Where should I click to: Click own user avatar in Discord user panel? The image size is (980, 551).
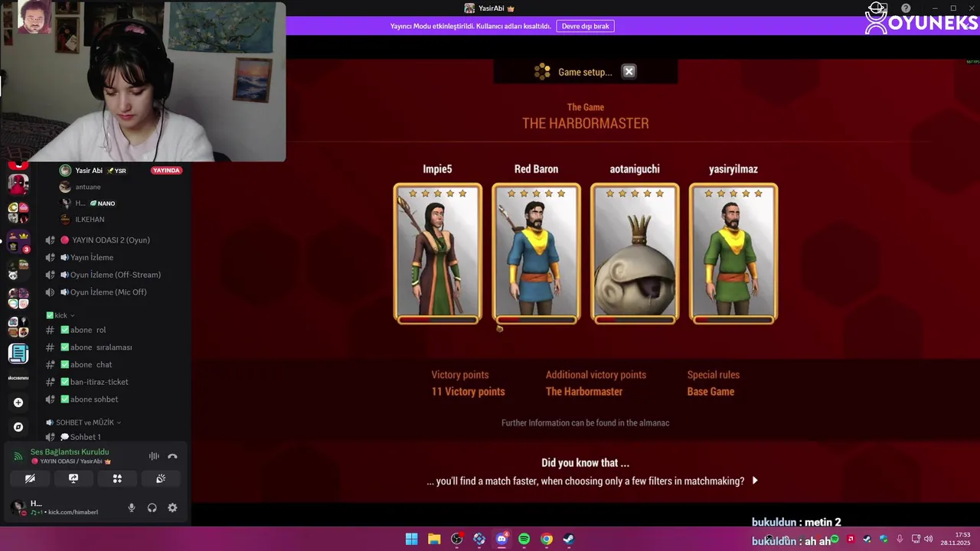coord(18,507)
